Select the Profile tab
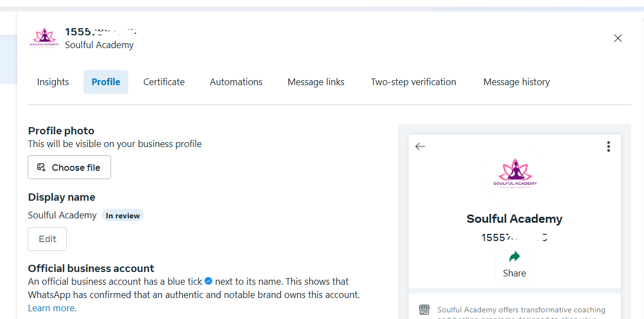 pyautogui.click(x=106, y=82)
